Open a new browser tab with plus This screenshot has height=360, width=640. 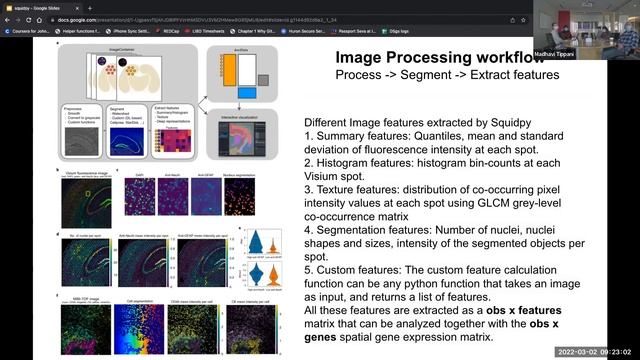coord(90,8)
